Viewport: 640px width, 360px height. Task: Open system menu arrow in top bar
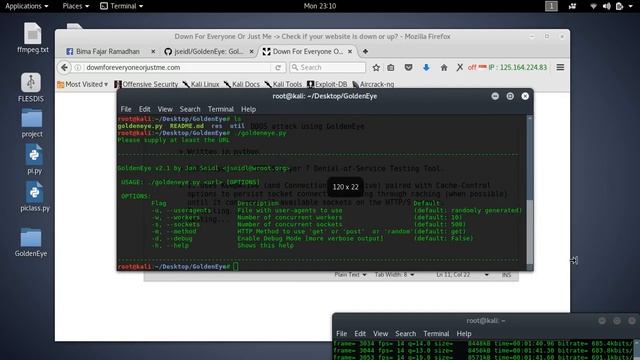click(x=631, y=6)
